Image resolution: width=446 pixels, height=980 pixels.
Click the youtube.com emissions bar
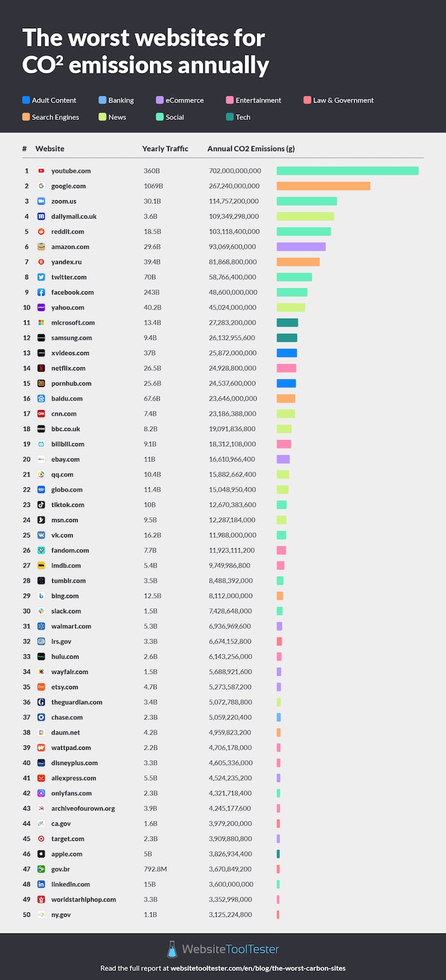(347, 171)
